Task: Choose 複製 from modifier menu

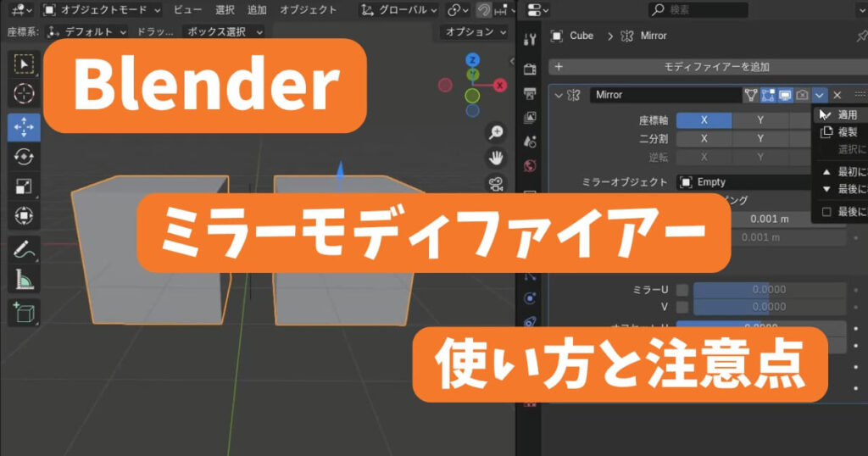Action: tap(840, 131)
